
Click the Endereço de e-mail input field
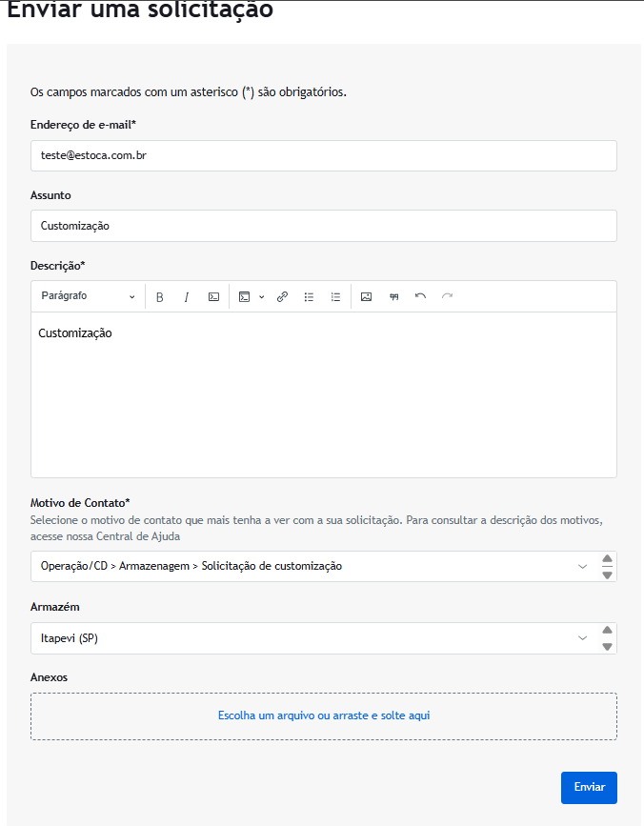click(x=323, y=156)
